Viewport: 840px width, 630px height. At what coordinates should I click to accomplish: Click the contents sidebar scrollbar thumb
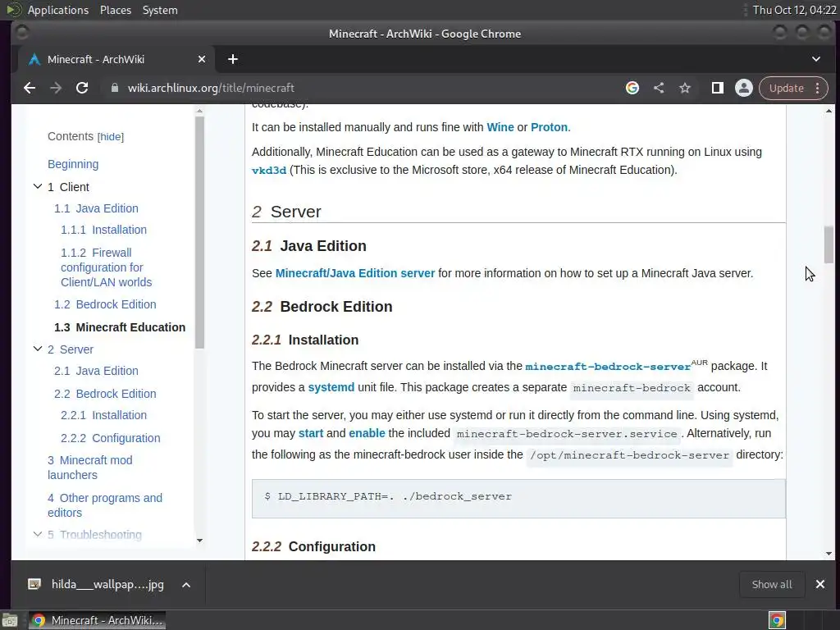point(200,232)
